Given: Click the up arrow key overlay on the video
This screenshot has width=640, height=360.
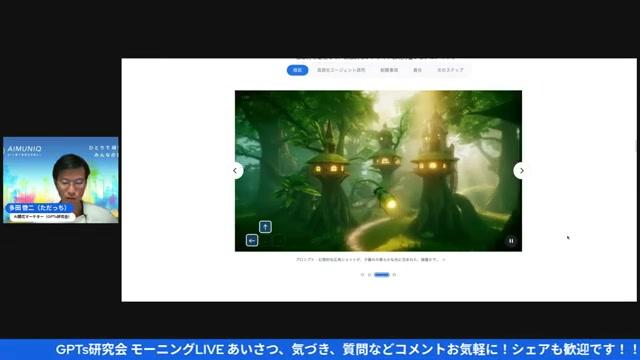Looking at the screenshot, I should (265, 227).
